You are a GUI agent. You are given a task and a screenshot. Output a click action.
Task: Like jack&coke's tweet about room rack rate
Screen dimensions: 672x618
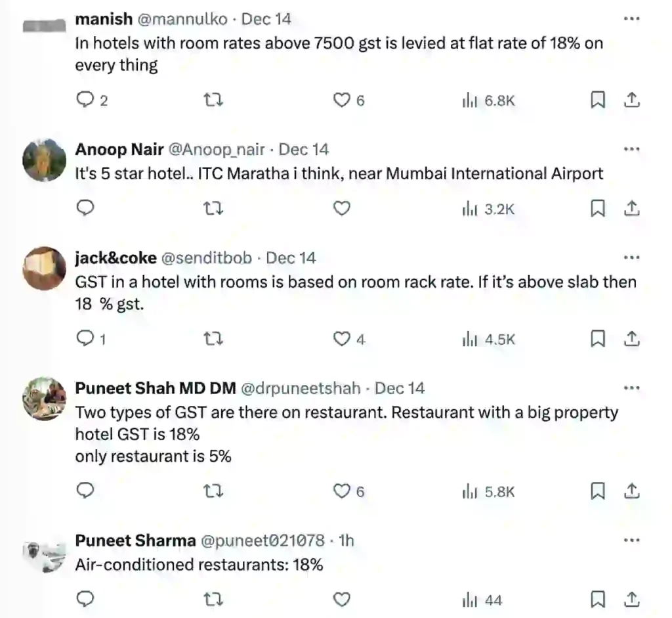341,339
